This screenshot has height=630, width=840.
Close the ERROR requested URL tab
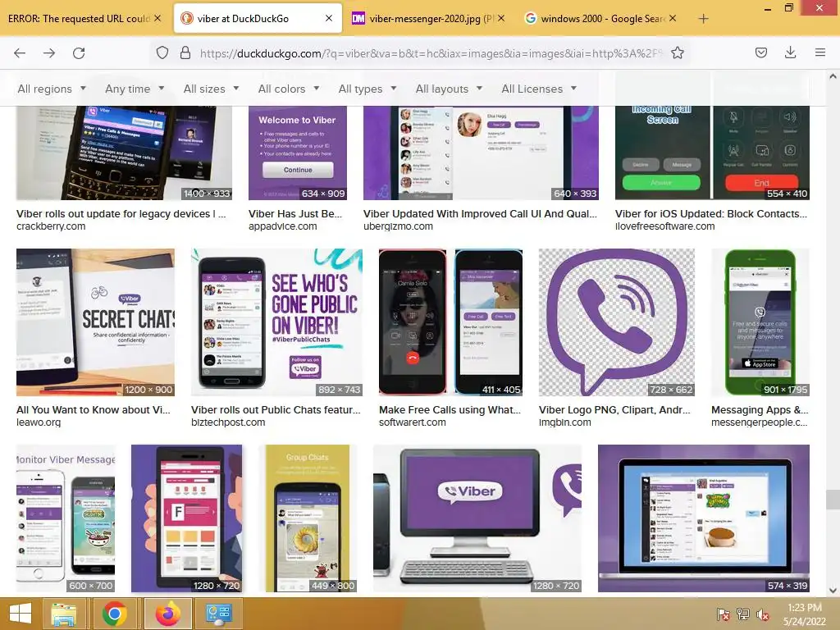157,18
